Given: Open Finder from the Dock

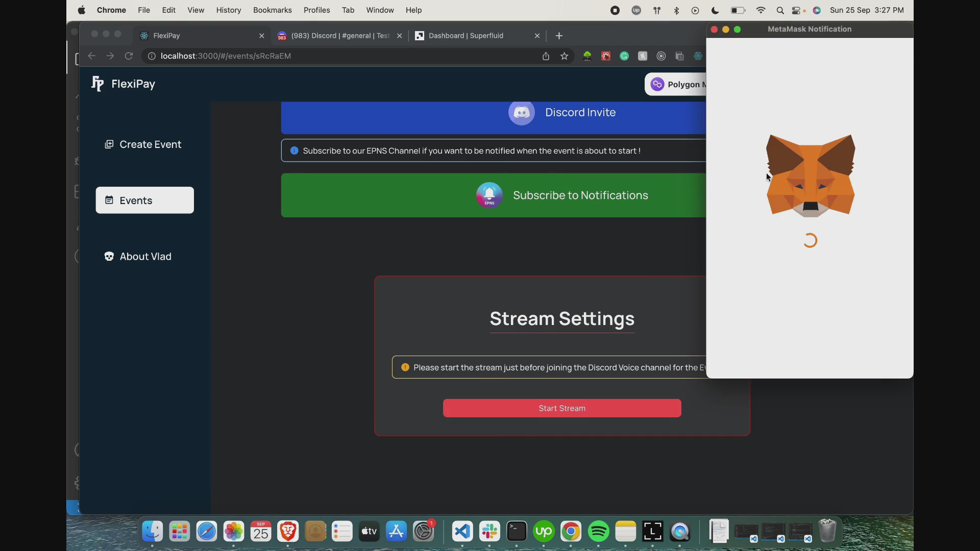Looking at the screenshot, I should coord(152,532).
